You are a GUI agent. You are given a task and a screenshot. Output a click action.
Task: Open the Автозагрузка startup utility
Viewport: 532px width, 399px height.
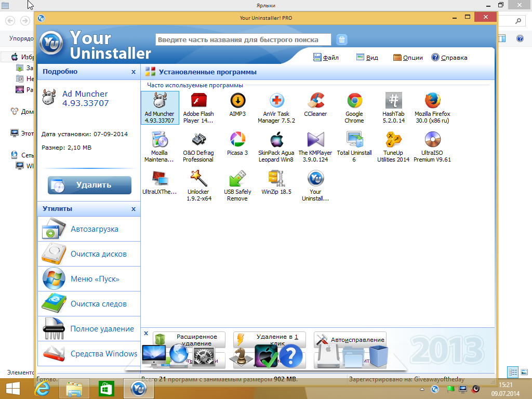pyautogui.click(x=89, y=229)
